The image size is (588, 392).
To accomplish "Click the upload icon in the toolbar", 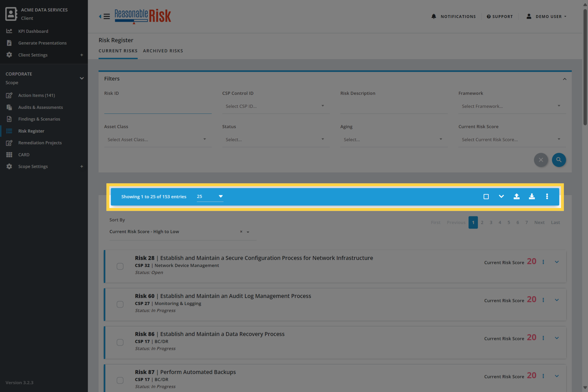I will point(516,197).
